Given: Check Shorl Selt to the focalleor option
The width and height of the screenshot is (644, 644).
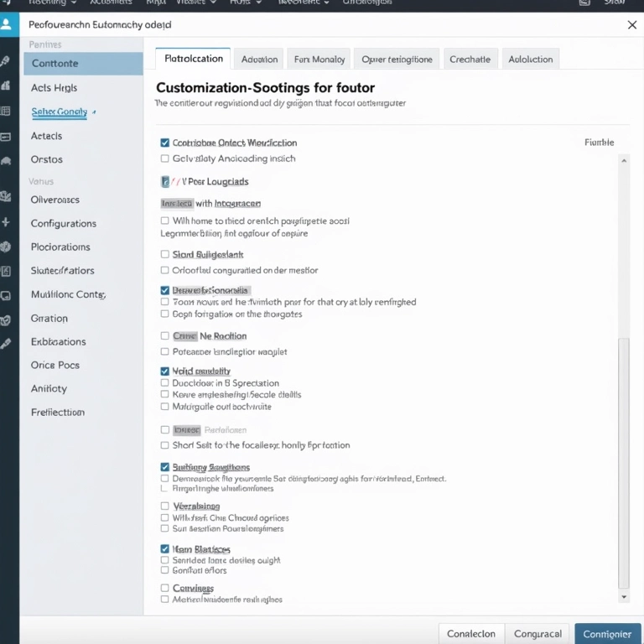Looking at the screenshot, I should click(164, 445).
